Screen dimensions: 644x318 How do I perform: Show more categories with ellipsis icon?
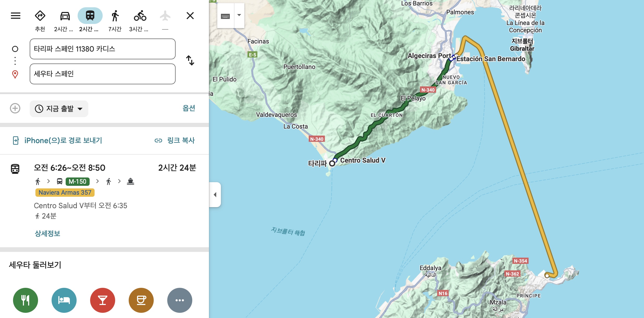tap(180, 300)
